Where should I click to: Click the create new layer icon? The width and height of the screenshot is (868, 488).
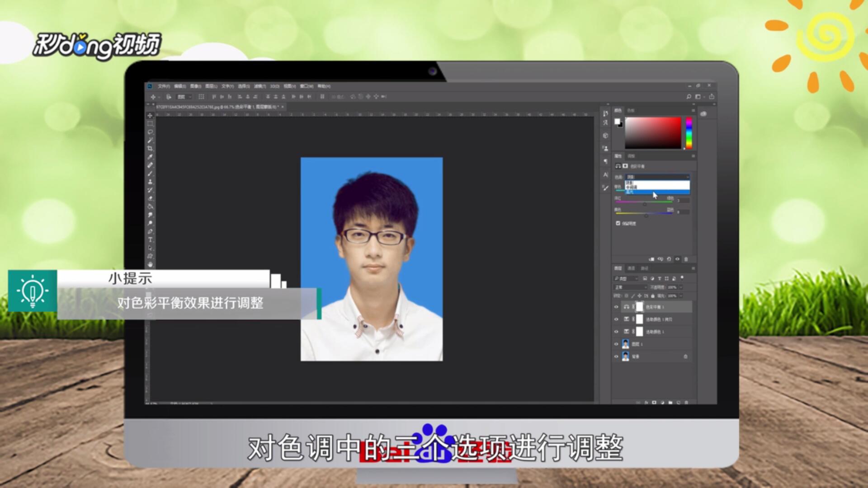coord(679,402)
